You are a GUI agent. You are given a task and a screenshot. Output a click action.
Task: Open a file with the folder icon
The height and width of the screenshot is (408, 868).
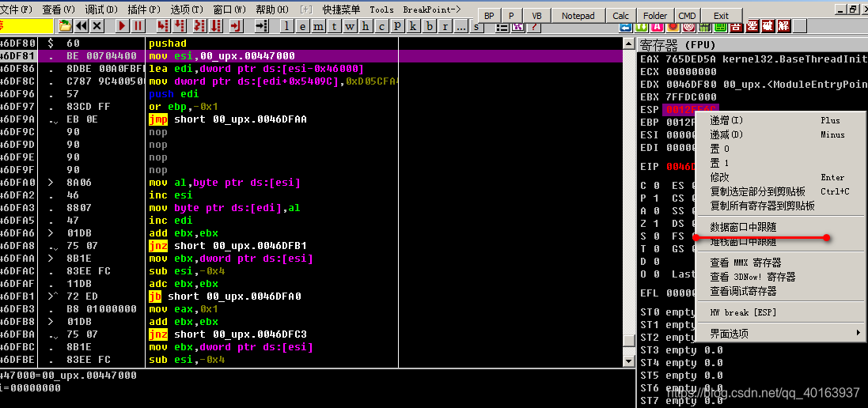(66, 26)
